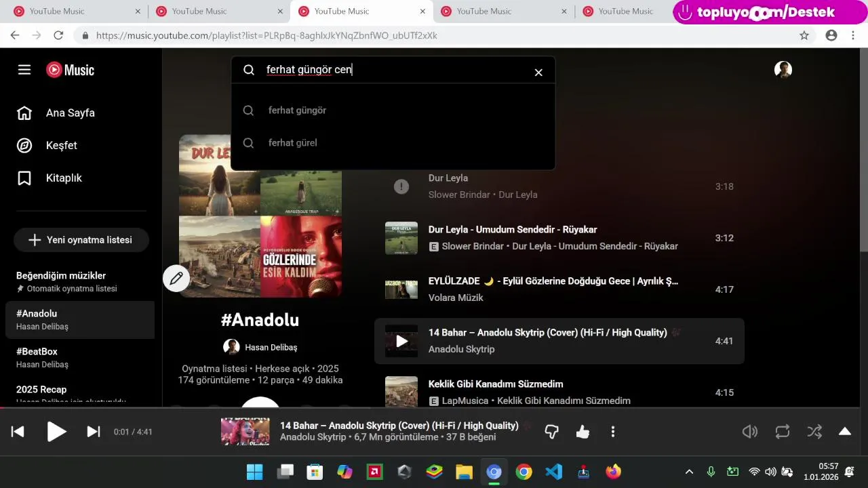Skip to previous track

[x=18, y=432]
